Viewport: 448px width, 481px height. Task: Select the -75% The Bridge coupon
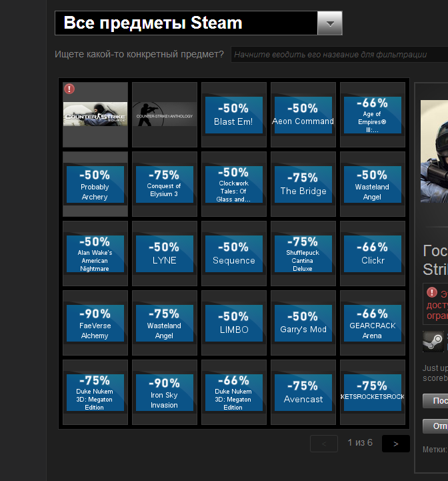click(x=303, y=184)
